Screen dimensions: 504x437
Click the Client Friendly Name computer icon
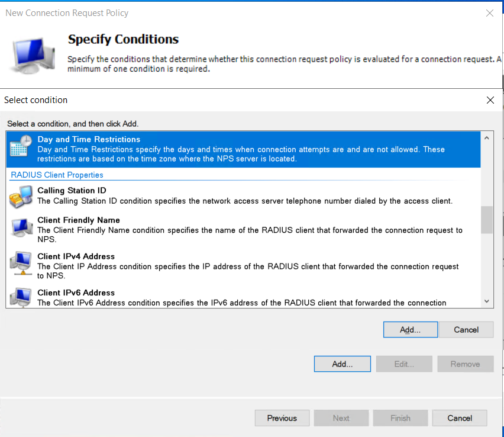(x=21, y=227)
